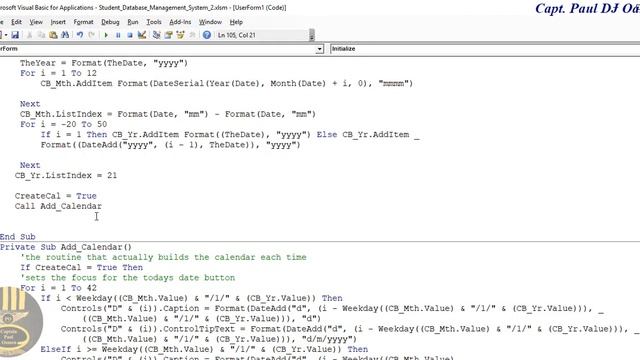This screenshot has width=640, height=360.
Task: Click the Copy toolbar icon
Action: (x=41, y=35)
